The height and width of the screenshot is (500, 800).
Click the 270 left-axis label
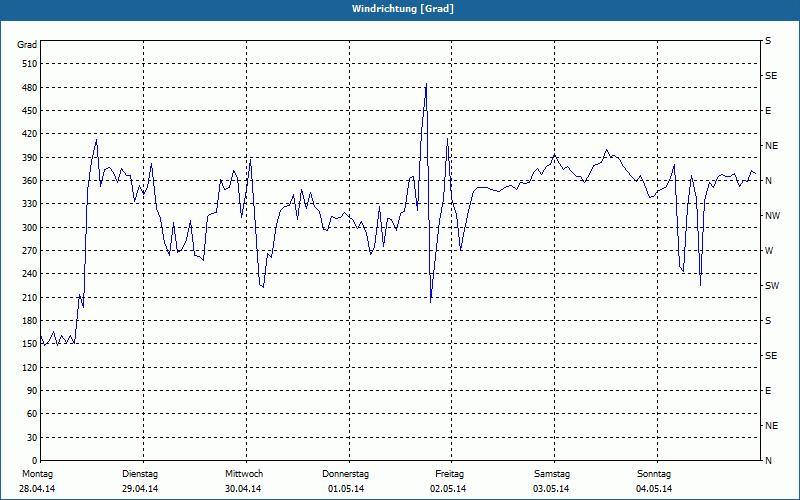30,251
